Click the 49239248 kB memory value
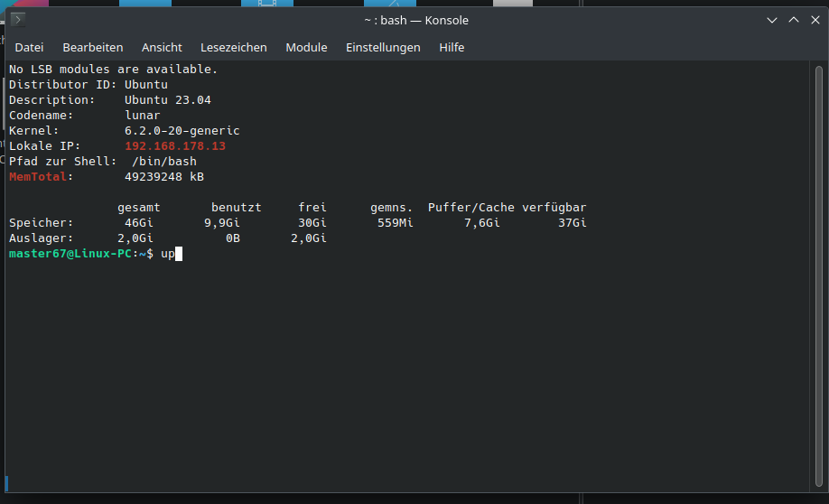Viewport: 829px width, 504px height. [163, 177]
